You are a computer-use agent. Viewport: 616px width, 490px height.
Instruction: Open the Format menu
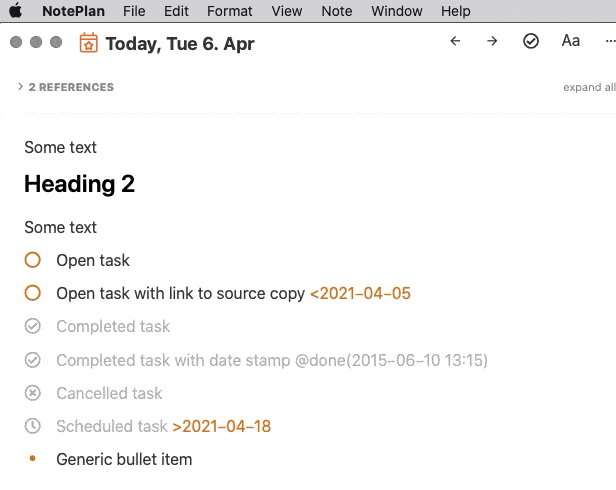point(229,11)
